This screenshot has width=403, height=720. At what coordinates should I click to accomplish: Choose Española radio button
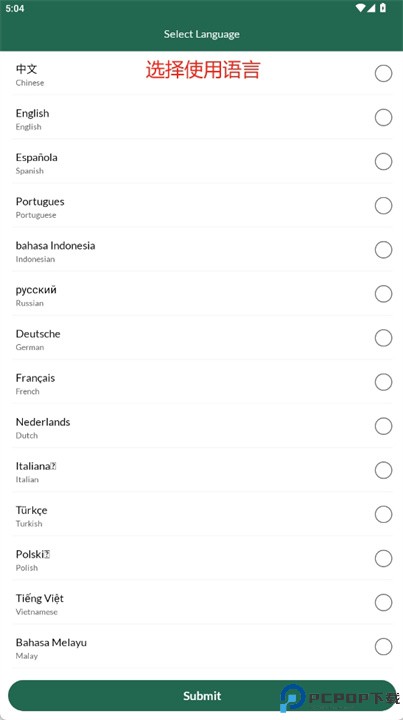pyautogui.click(x=383, y=162)
